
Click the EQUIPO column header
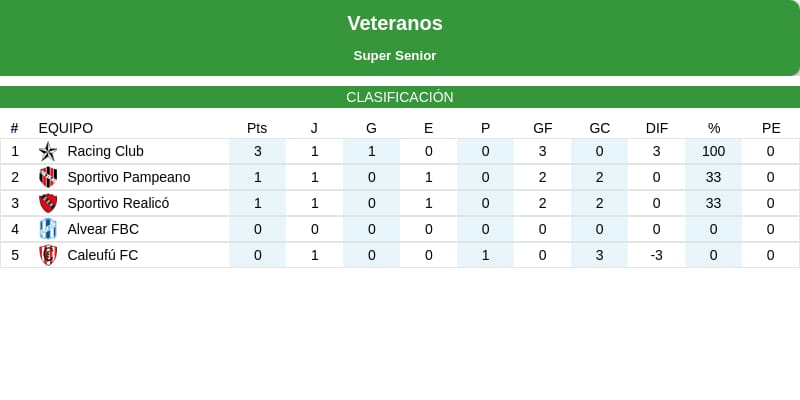(66, 128)
